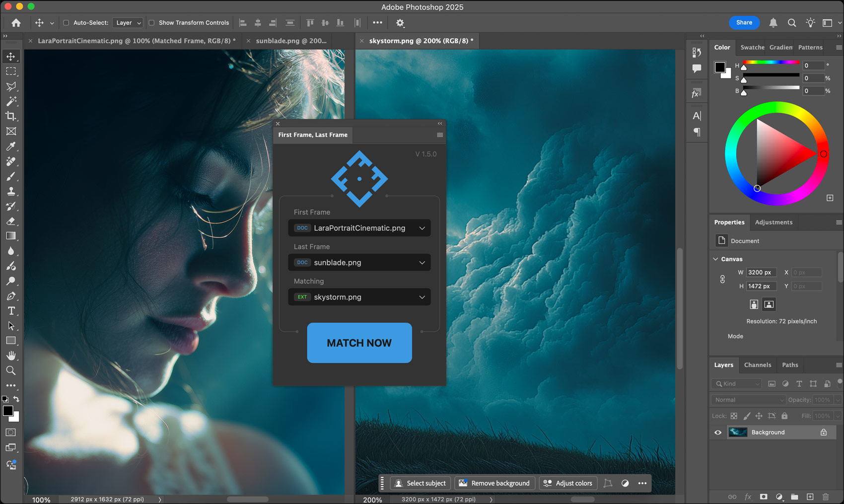Click the Gradient tool
This screenshot has width=844, height=504.
[x=11, y=236]
